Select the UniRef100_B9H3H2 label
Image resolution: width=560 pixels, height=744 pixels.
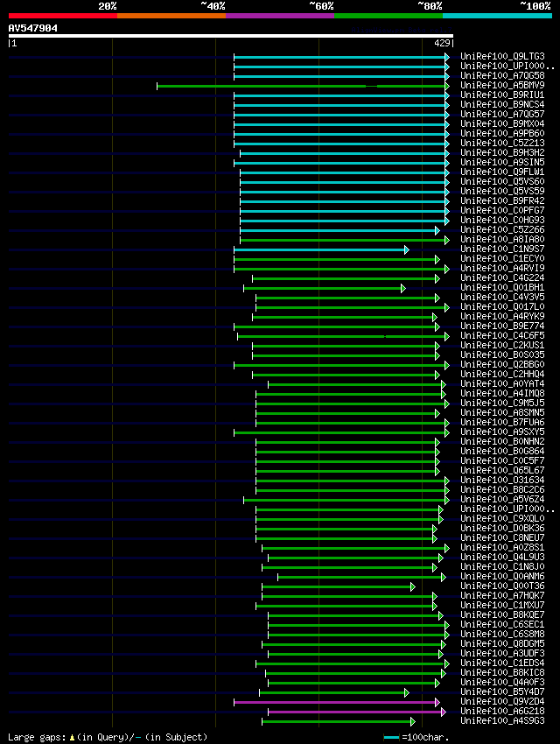coord(502,153)
